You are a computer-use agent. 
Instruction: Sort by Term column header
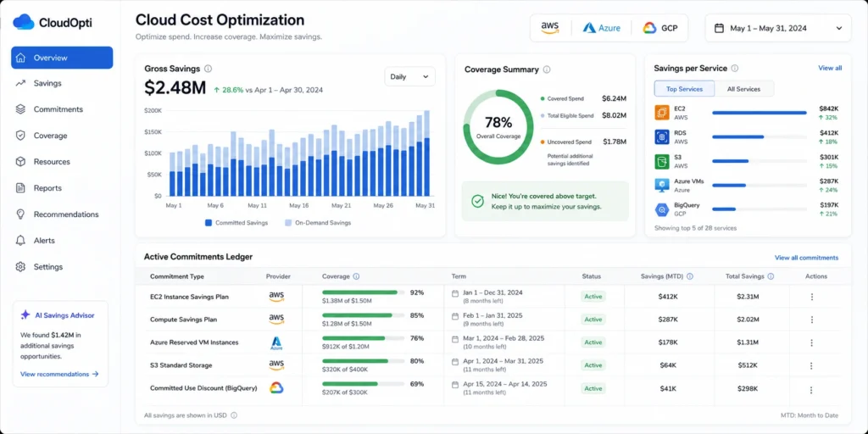click(459, 276)
